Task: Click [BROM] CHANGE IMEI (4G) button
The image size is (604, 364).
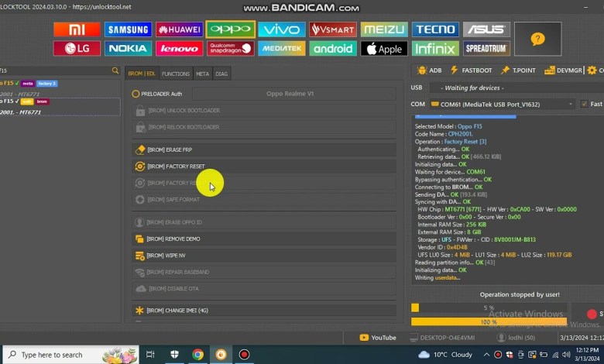Action: pyautogui.click(x=264, y=311)
